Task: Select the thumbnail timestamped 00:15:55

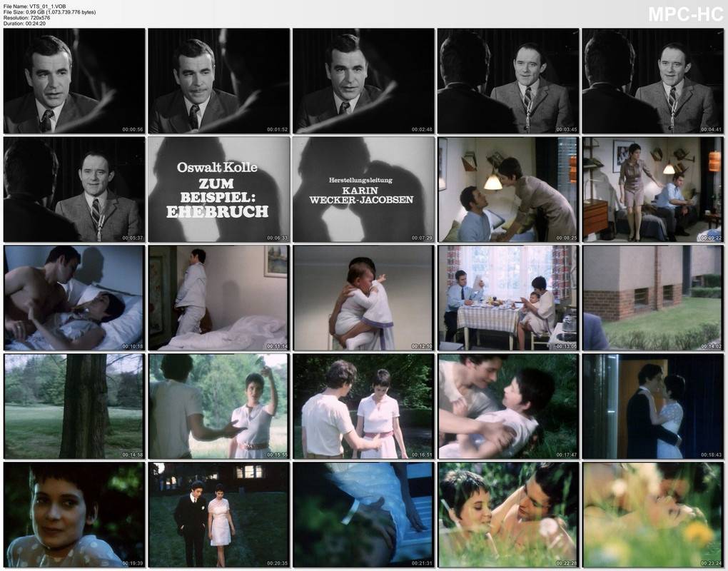Action: point(218,406)
